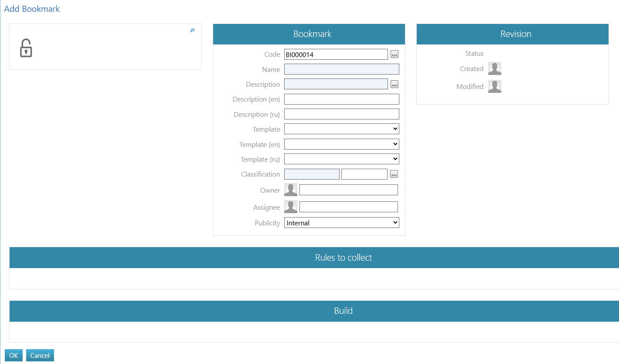Image resolution: width=619 pixels, height=364 pixels.
Task: Click the Modified user avatar
Action: [494, 86]
